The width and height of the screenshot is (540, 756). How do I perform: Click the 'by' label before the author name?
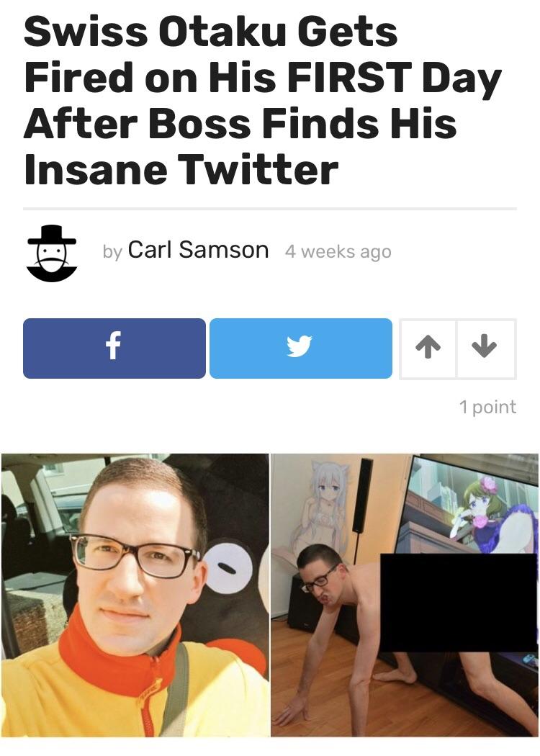(112, 252)
